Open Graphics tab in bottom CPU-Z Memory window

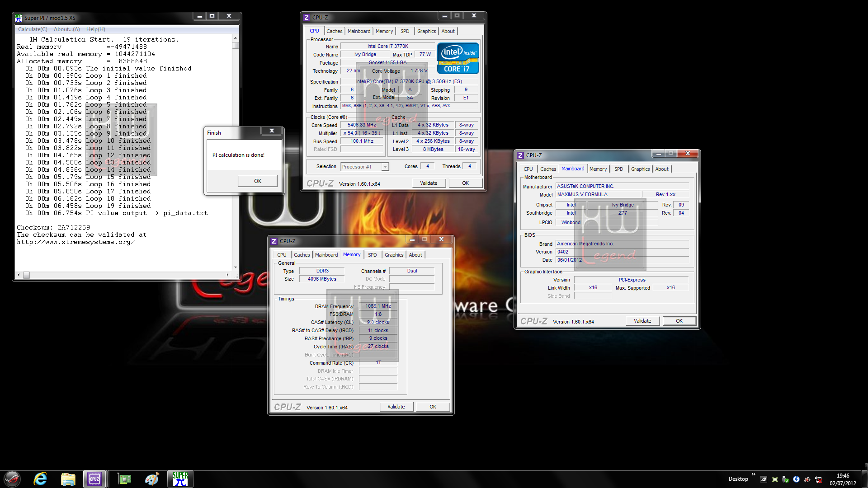click(x=394, y=255)
